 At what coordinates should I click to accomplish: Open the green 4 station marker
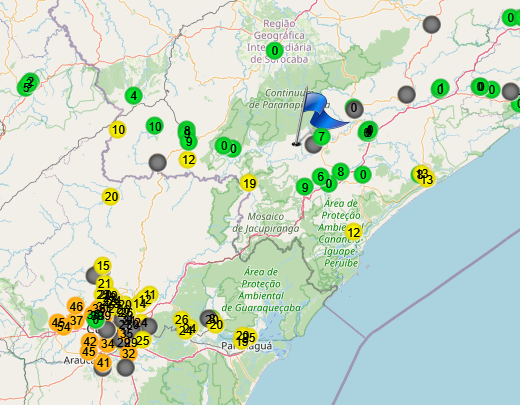point(134,96)
